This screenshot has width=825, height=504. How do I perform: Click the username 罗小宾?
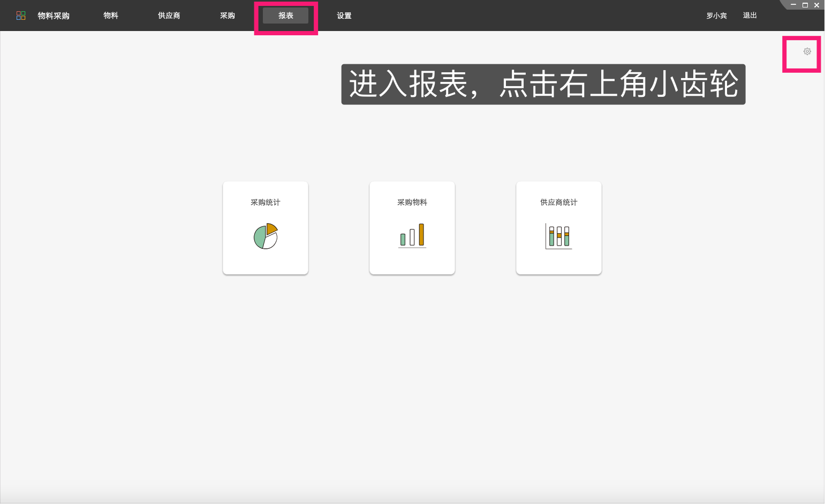716,16
